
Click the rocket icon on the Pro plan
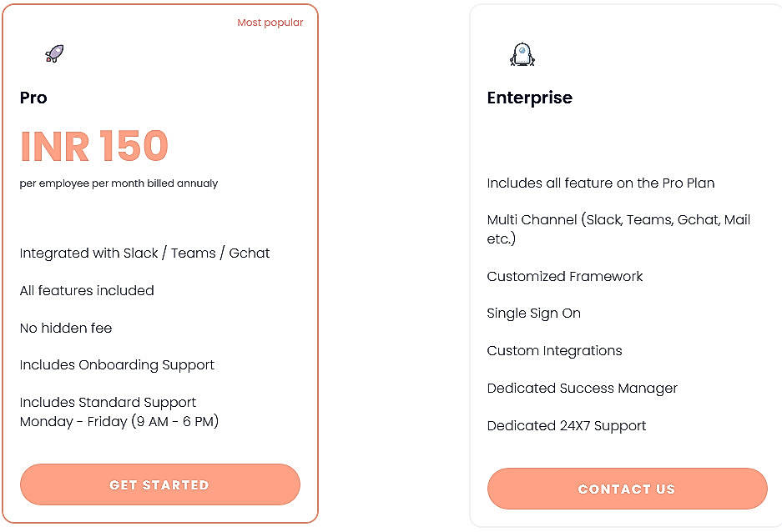point(54,52)
